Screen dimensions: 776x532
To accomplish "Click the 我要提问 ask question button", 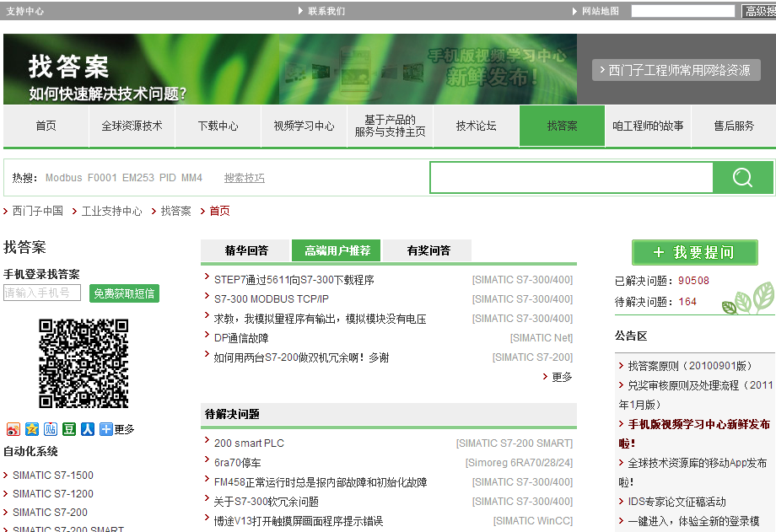I will click(x=695, y=252).
